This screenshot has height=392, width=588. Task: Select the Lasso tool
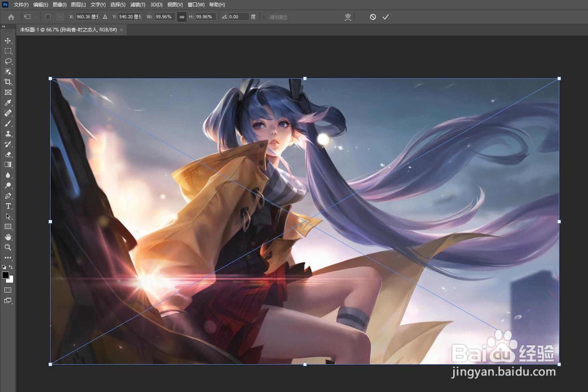point(8,61)
